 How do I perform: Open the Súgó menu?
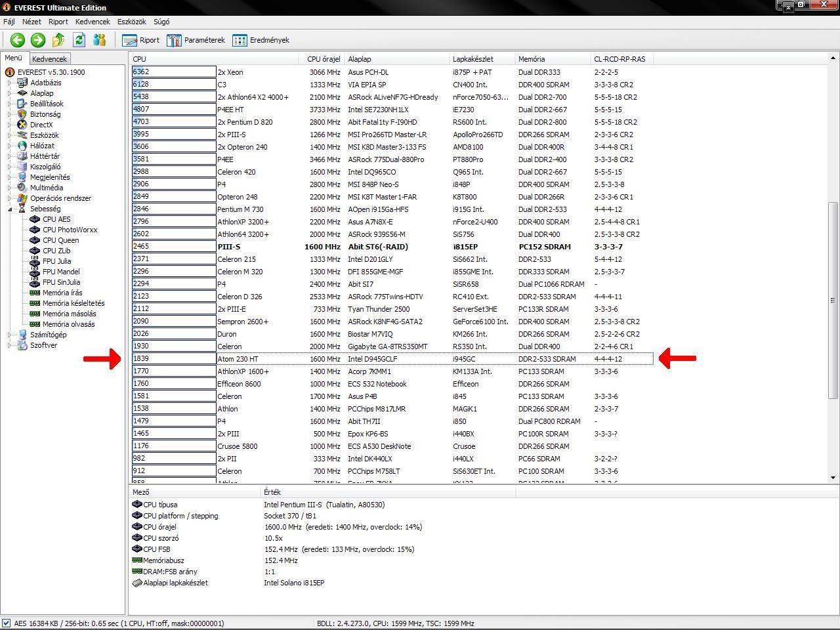(161, 22)
